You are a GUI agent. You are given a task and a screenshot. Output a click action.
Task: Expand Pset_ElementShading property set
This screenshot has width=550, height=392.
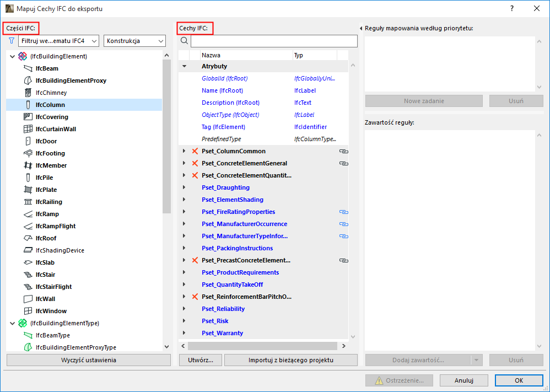[184, 200]
